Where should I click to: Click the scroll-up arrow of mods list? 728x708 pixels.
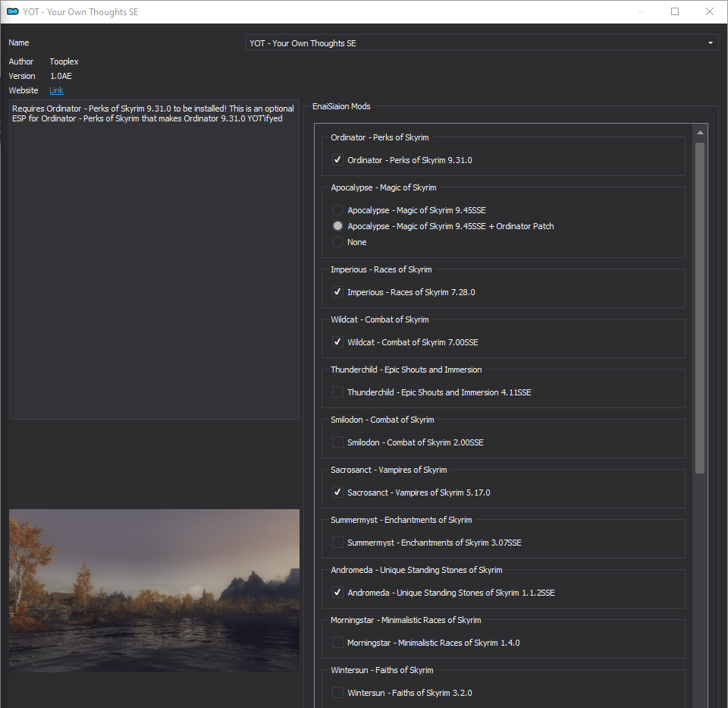coord(700,133)
